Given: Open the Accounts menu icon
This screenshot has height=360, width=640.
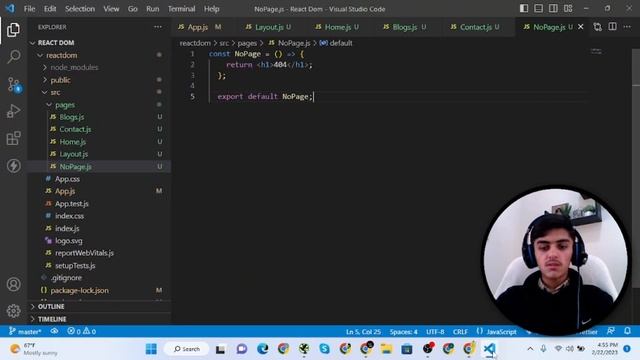Looking at the screenshot, I should tap(13, 284).
